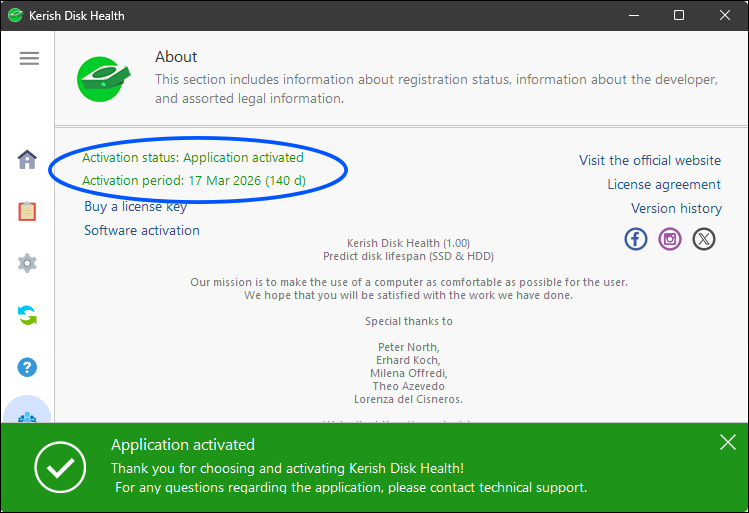Go to the Home sidebar icon
Image resolution: width=749 pixels, height=513 pixels.
27,159
